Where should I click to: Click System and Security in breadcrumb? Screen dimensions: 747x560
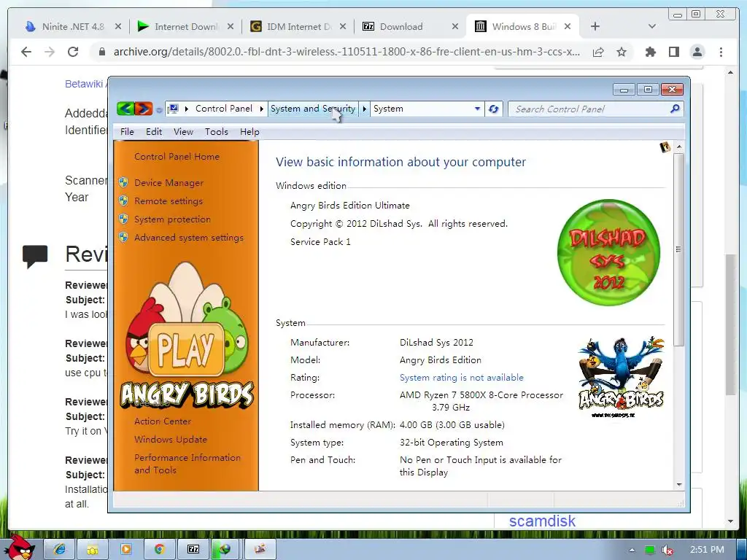tap(313, 109)
